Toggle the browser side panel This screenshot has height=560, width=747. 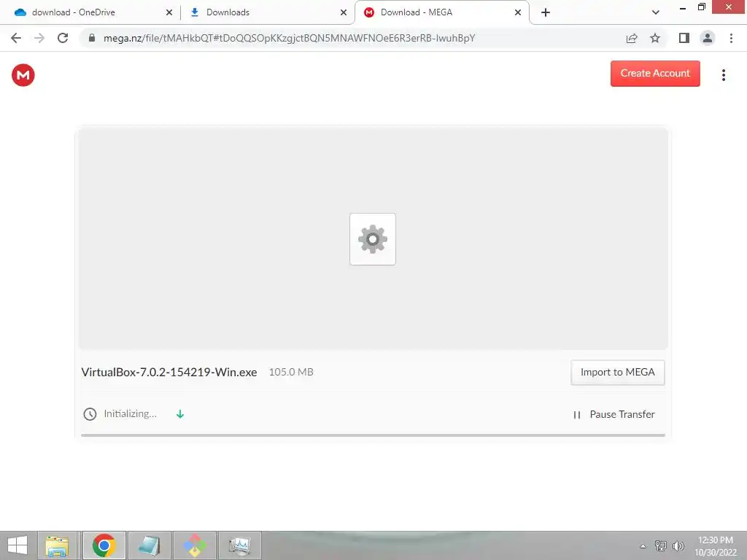[x=684, y=38]
